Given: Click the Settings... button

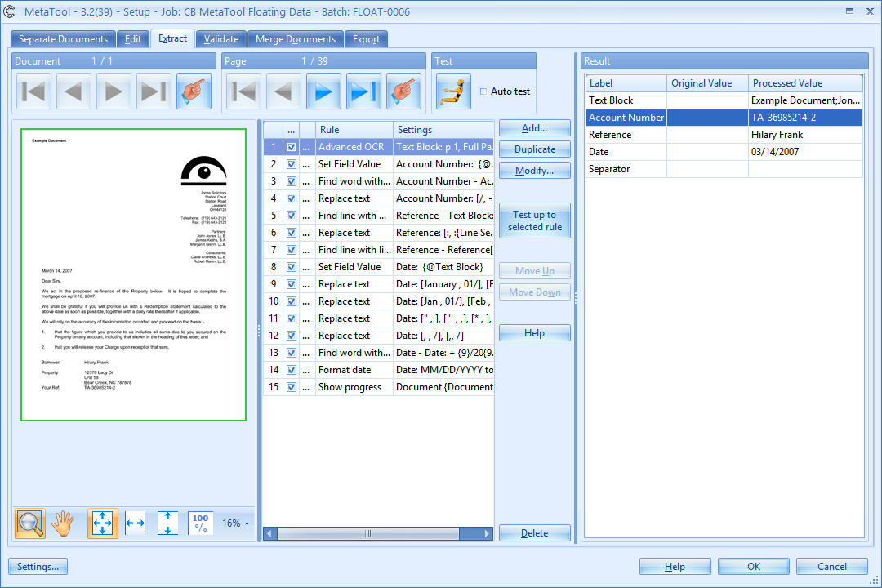Looking at the screenshot, I should [x=38, y=567].
